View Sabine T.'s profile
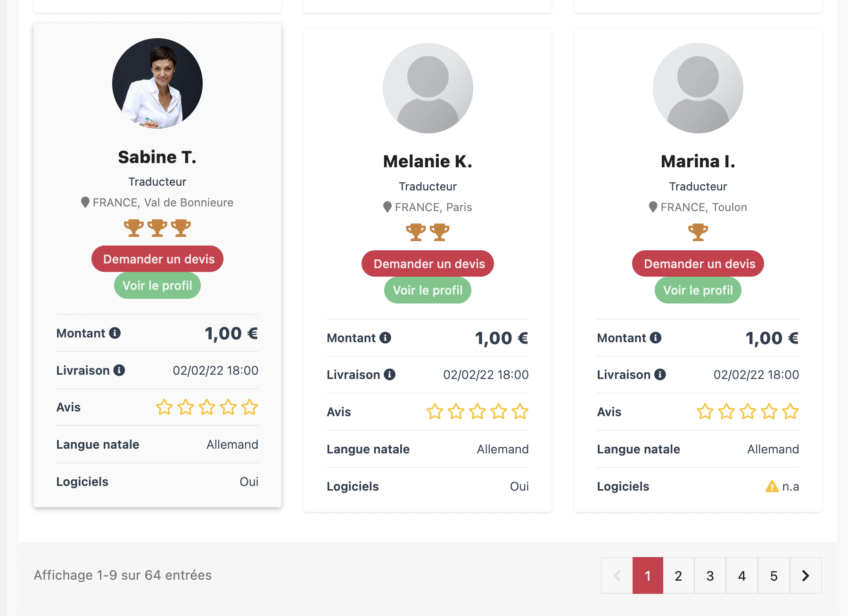 (x=157, y=286)
